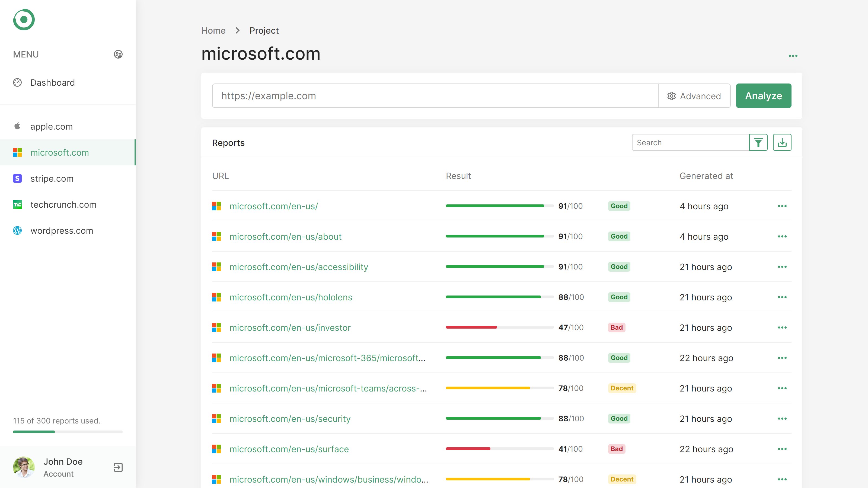Image resolution: width=868 pixels, height=488 pixels.
Task: Click the Result column header
Action: pyautogui.click(x=458, y=176)
